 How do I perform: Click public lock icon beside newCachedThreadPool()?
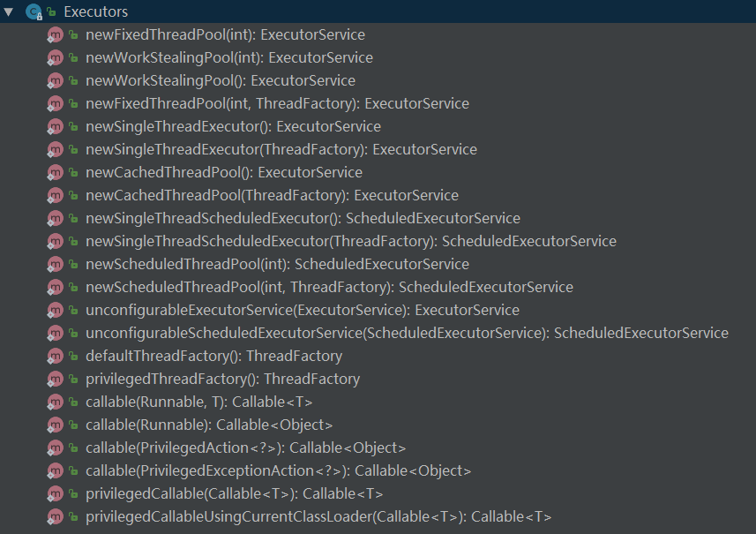74,173
